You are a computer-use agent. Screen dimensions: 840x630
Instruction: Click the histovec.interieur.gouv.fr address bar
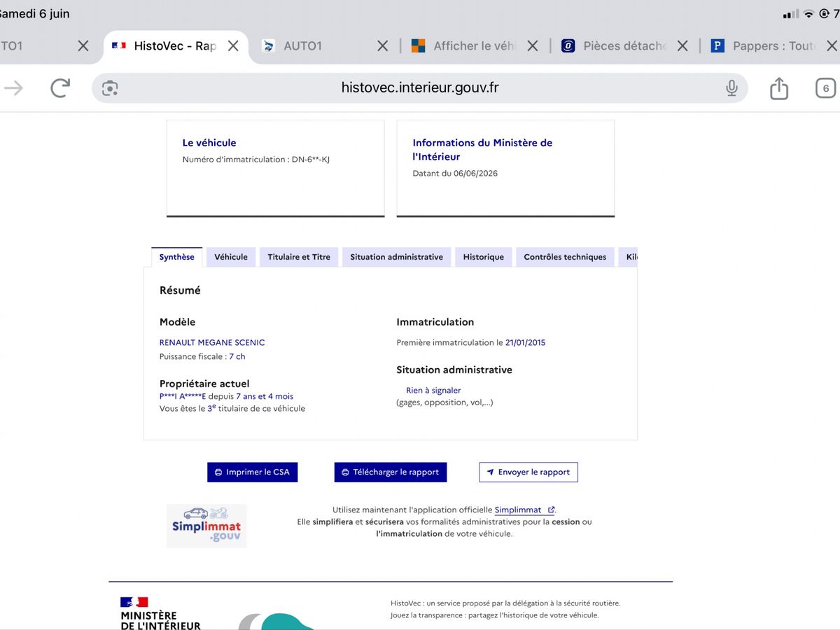[x=420, y=88]
